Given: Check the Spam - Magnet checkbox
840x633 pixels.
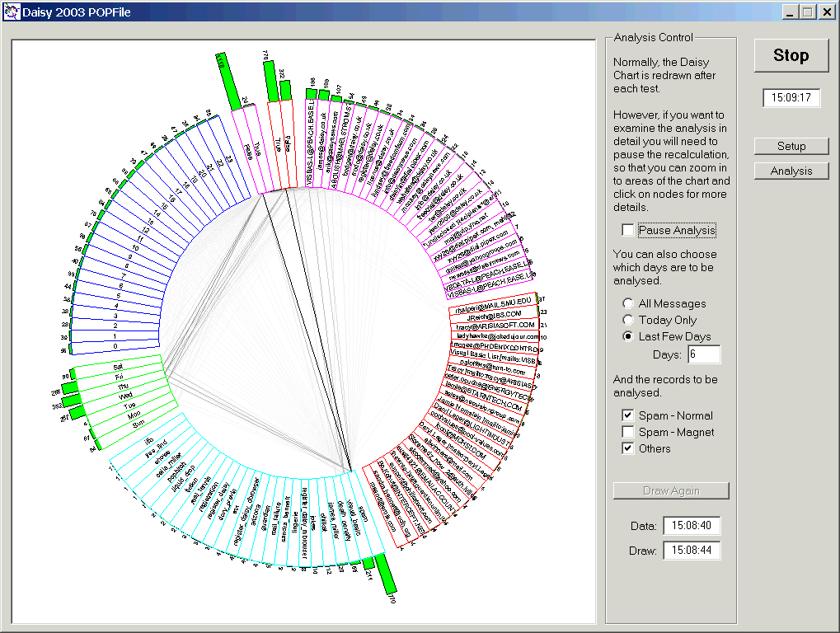Looking at the screenshot, I should point(628,432).
